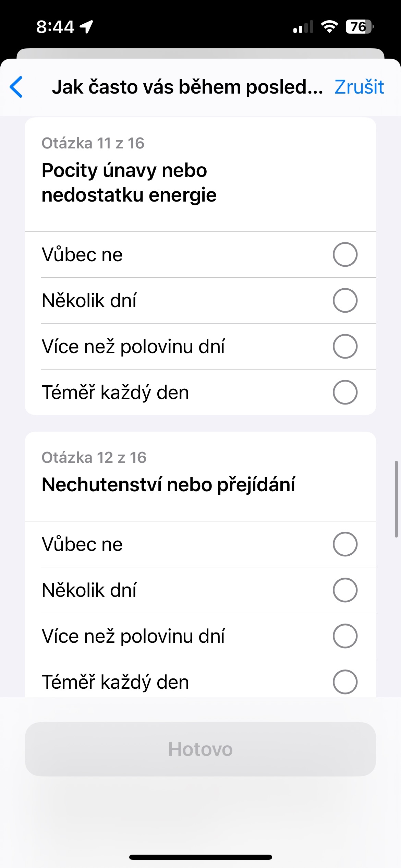Select "Vůbec ne" for question 12
The width and height of the screenshot is (401, 868).
coord(345,544)
